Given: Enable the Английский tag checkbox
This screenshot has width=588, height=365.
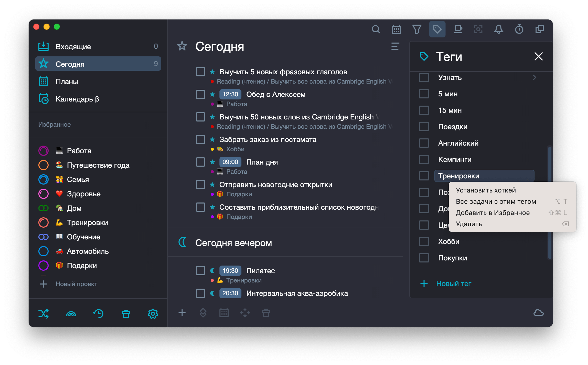Looking at the screenshot, I should 424,143.
